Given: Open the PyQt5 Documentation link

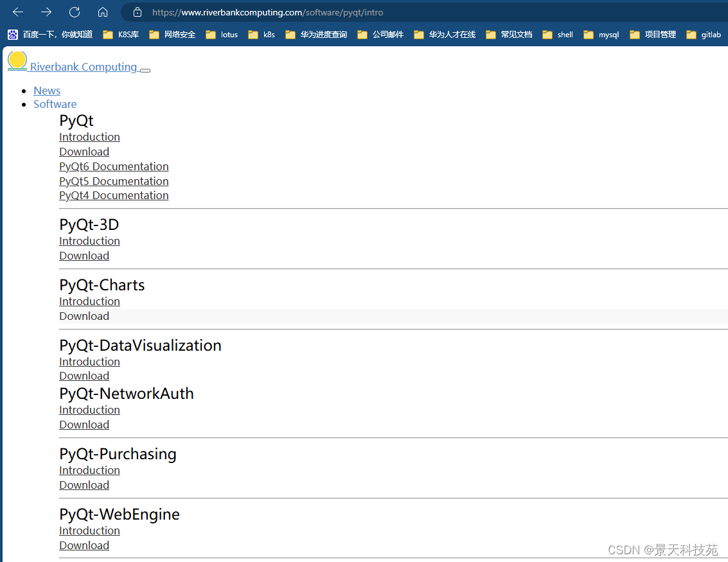Looking at the screenshot, I should pyautogui.click(x=114, y=181).
